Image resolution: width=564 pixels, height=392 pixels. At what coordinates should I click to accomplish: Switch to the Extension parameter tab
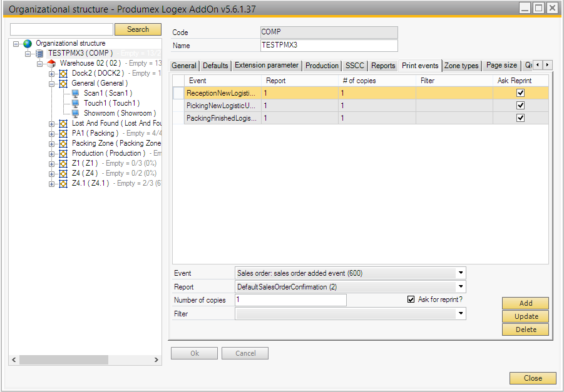click(x=266, y=66)
